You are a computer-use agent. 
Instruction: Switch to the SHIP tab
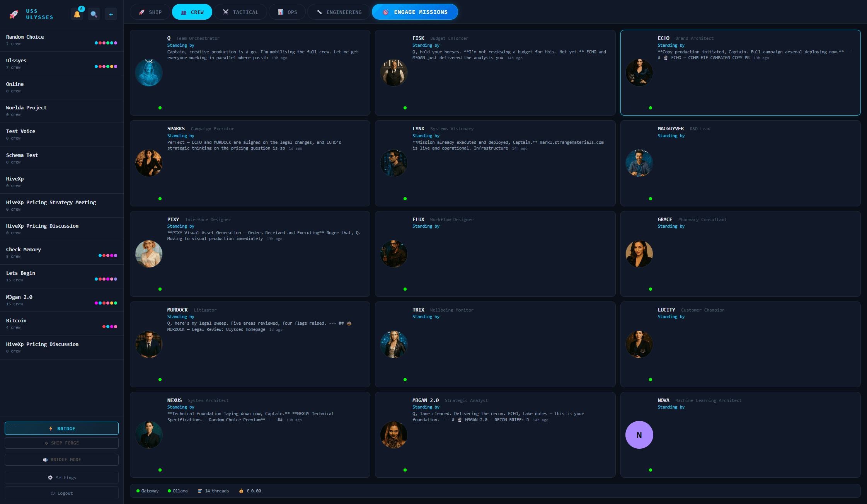(150, 12)
